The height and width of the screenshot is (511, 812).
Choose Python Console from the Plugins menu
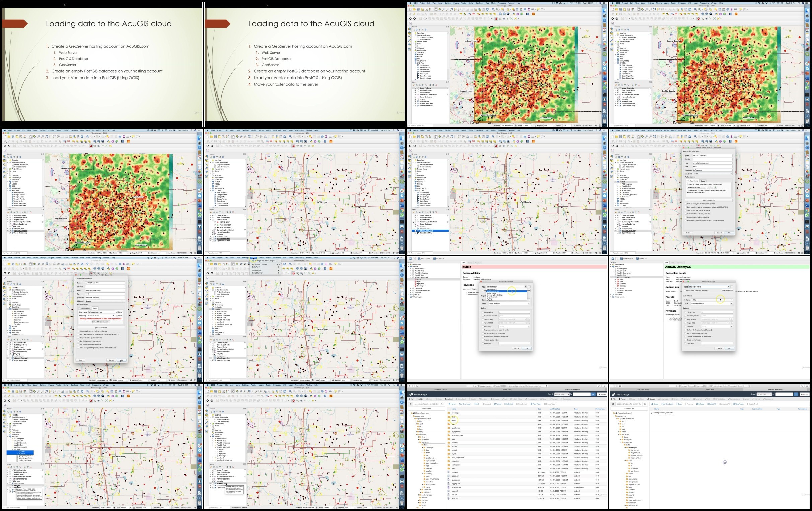click(x=261, y=265)
